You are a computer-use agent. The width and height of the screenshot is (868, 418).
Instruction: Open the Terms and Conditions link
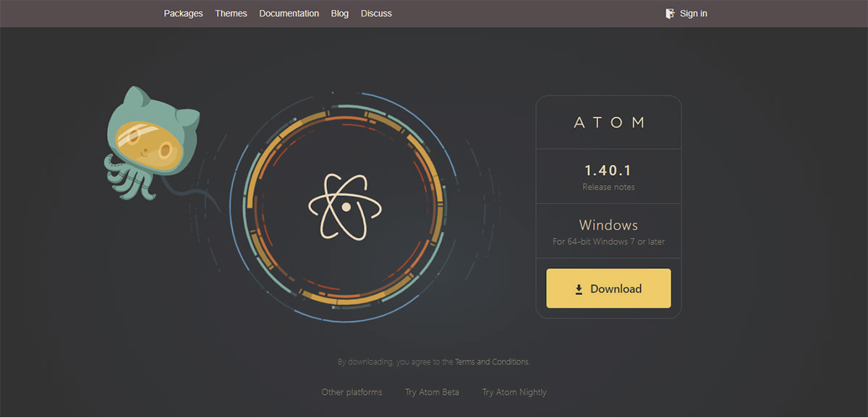point(492,362)
